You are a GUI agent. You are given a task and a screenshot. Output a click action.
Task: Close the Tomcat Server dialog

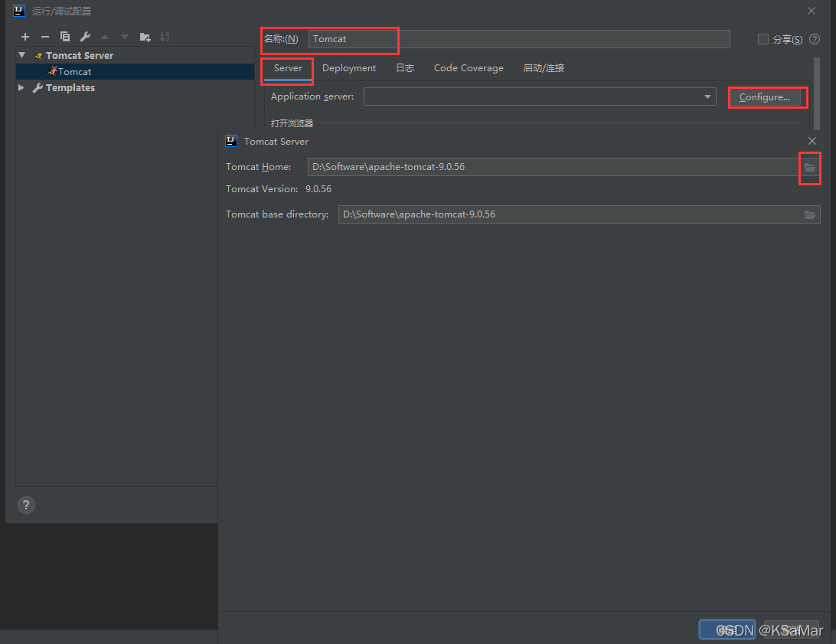click(812, 141)
